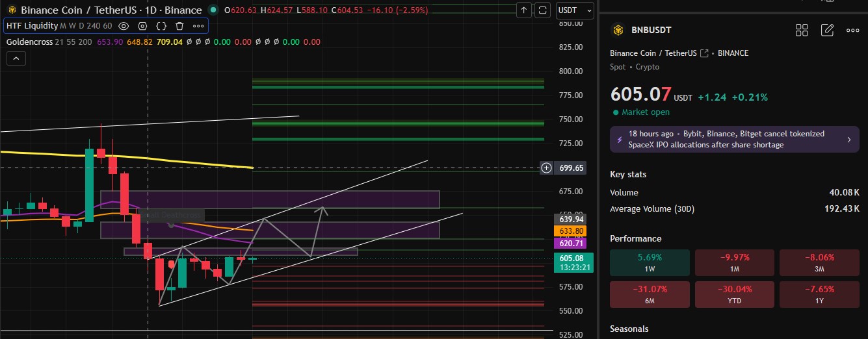Click the −16.10 (−2.59%) change value

click(x=397, y=10)
